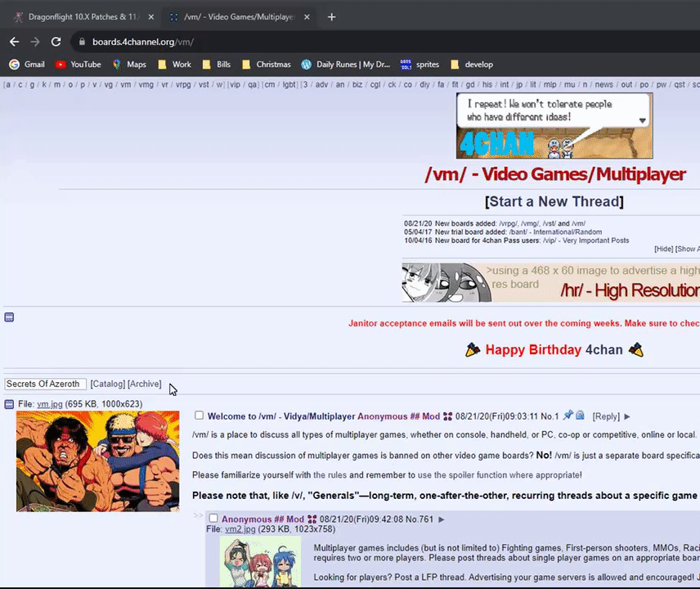Open the Bills bookmarks folder
The image size is (700, 589).
[217, 65]
